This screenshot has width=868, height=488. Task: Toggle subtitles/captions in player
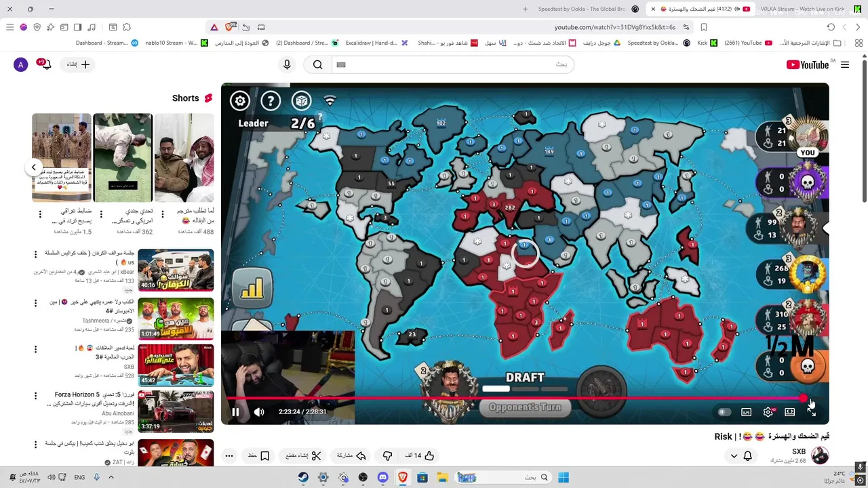(x=746, y=412)
